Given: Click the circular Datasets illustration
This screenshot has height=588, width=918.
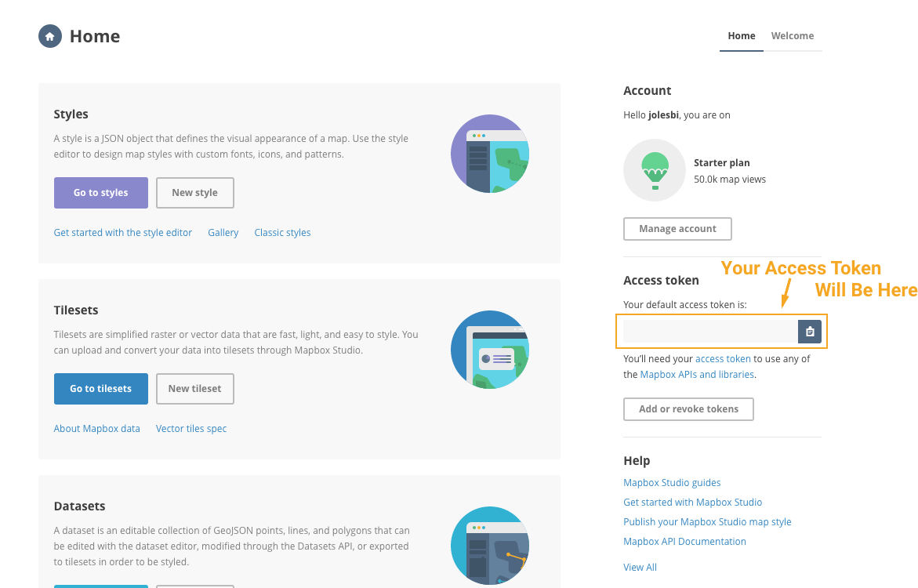Looking at the screenshot, I should pos(489,546).
